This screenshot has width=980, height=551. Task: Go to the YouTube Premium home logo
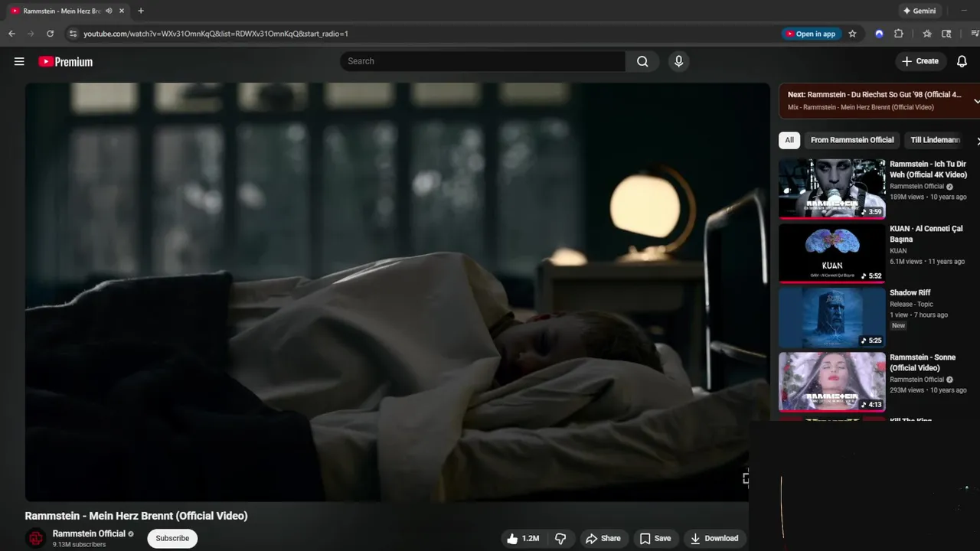(x=66, y=61)
